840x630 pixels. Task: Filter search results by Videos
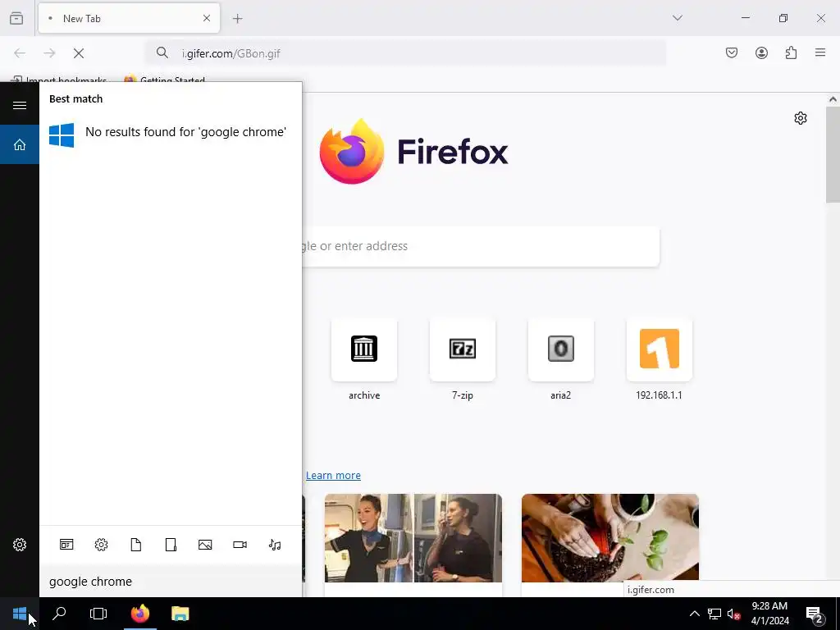click(240, 545)
